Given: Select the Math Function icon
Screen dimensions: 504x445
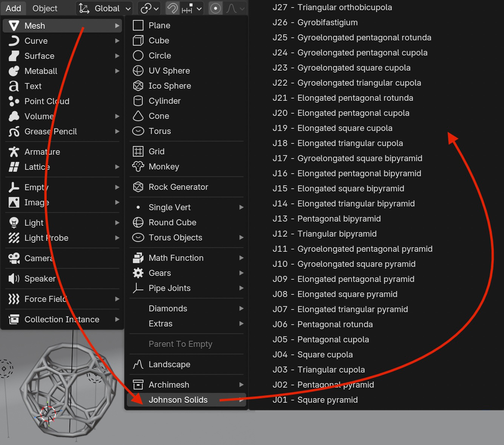Looking at the screenshot, I should tap(138, 258).
